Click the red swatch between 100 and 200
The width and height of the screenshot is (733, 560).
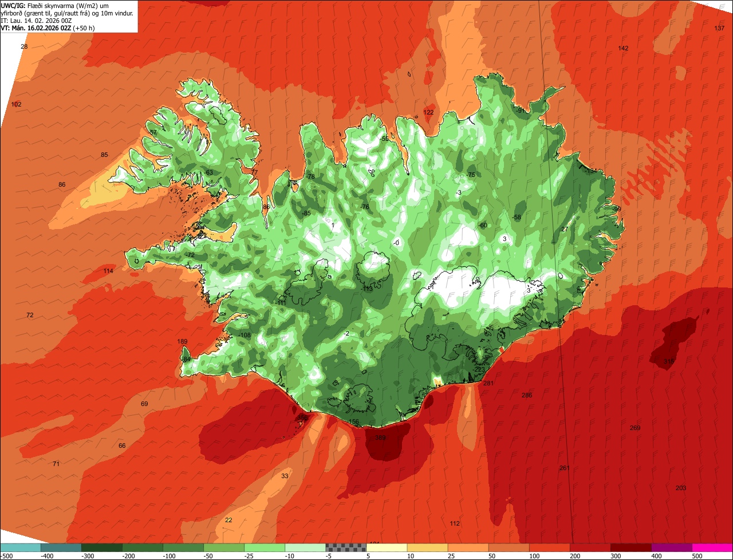point(549,547)
